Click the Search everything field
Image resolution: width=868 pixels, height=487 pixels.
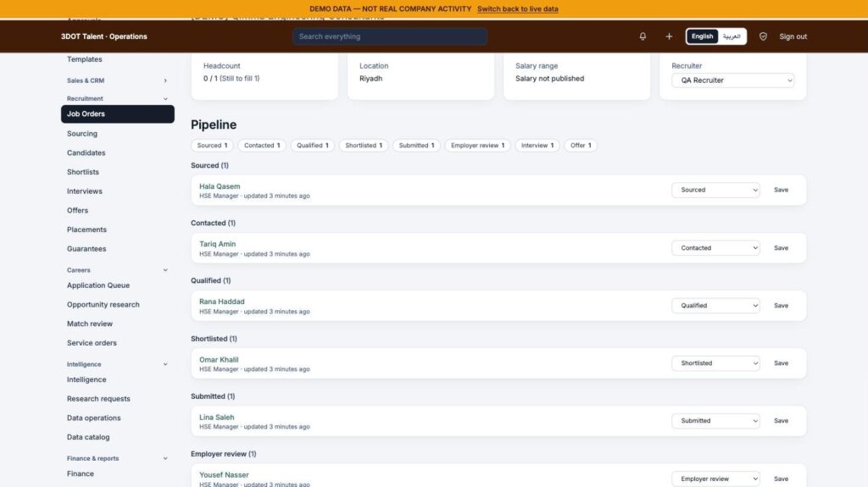pos(390,36)
